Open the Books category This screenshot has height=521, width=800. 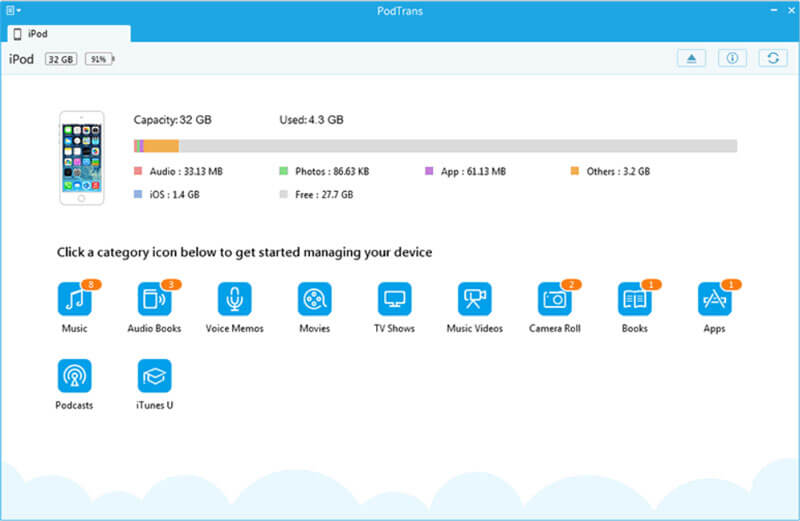coord(634,299)
